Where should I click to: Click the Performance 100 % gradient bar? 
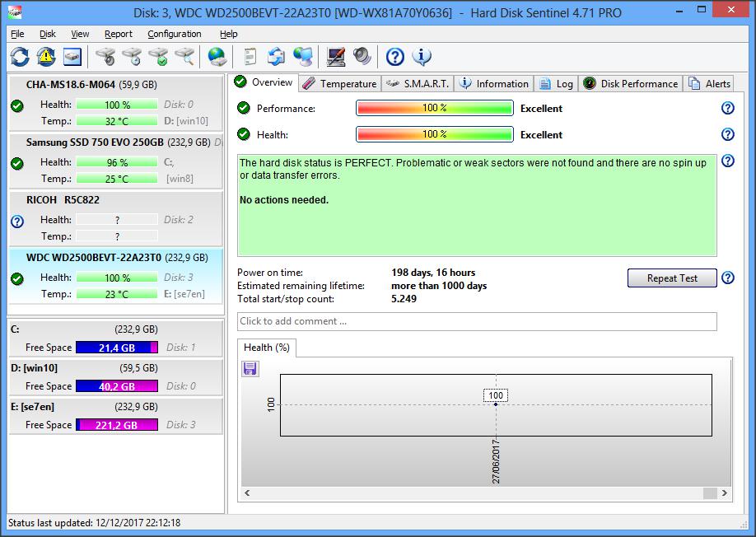pyautogui.click(x=434, y=108)
